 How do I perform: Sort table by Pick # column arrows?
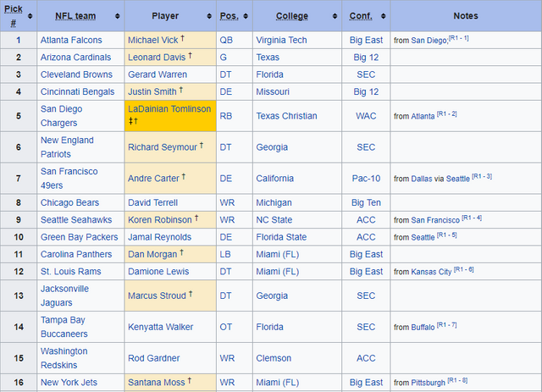point(30,16)
